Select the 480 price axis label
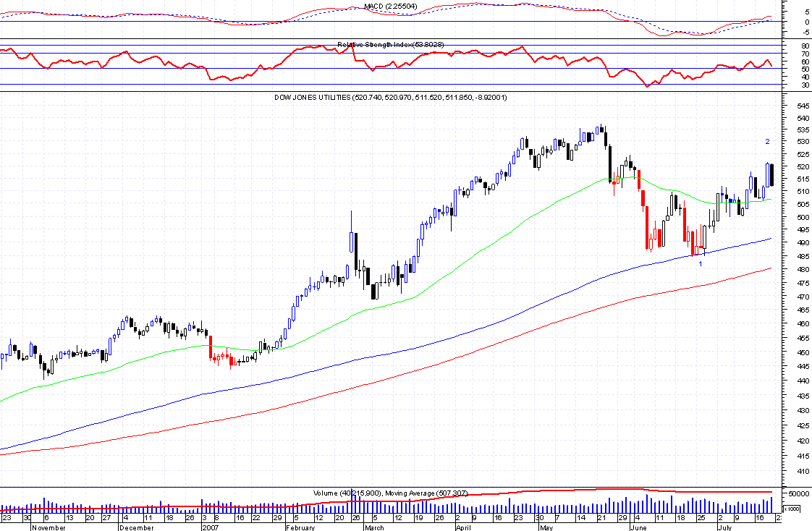 (803, 269)
